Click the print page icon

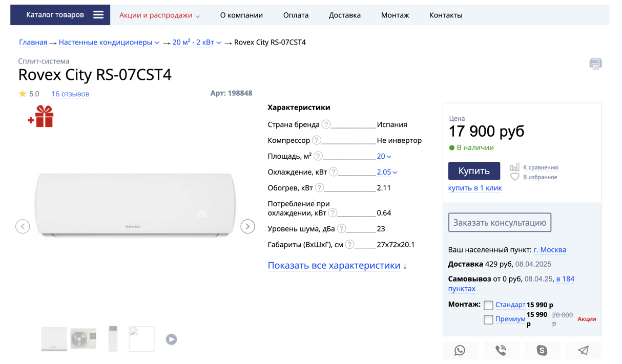click(595, 64)
